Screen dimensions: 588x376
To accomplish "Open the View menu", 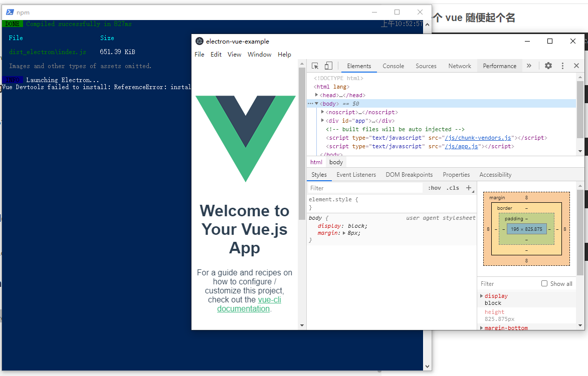I will pos(235,54).
